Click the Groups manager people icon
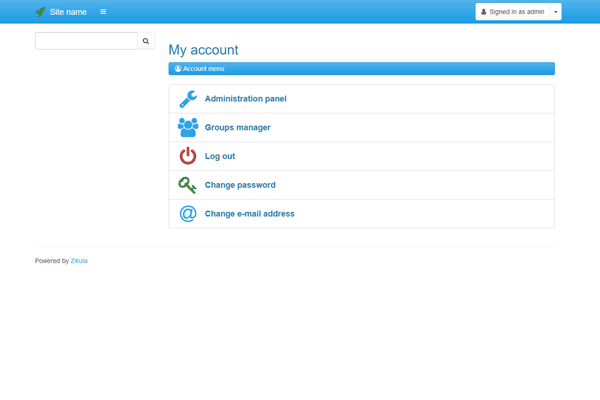Screen dimensions: 600x400 coord(188,127)
